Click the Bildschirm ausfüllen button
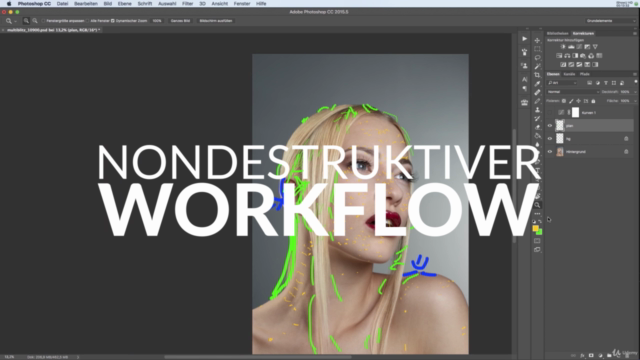The width and height of the screenshot is (640, 360). click(x=216, y=21)
